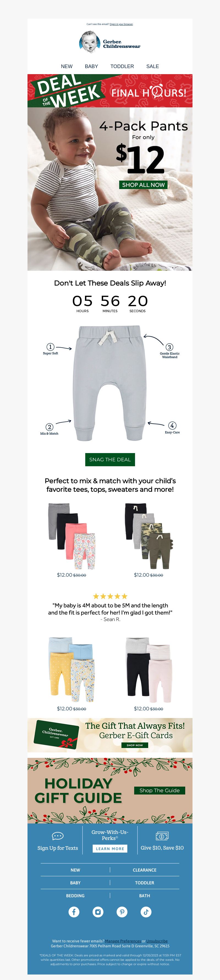Click the Give $10 cash icon
The image size is (220, 980).
tap(162, 836)
